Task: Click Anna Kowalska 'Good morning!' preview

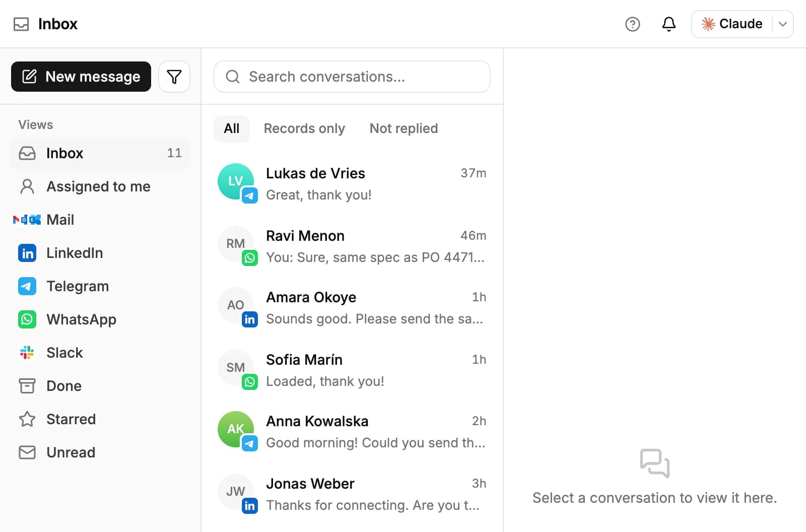Action: 376,443
